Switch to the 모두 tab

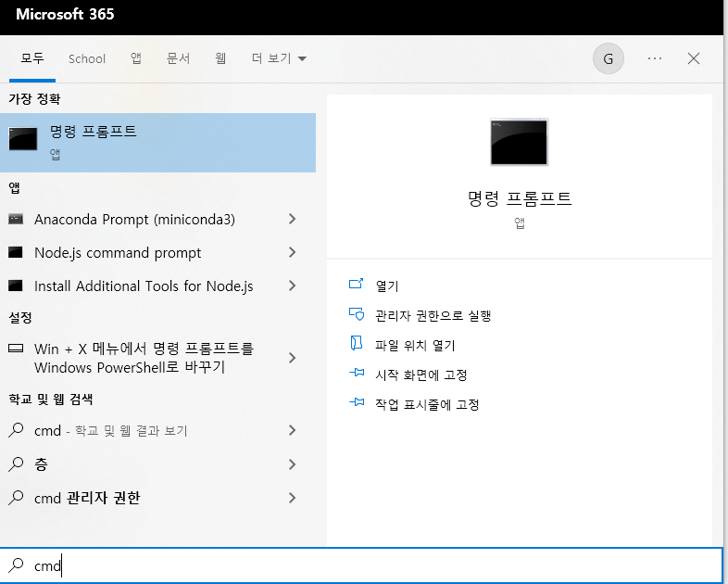pos(32,58)
